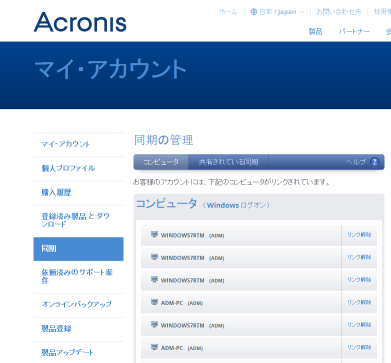Click the second WINDOWS7RTM computer icon
The image size is (391, 363).
(x=154, y=257)
